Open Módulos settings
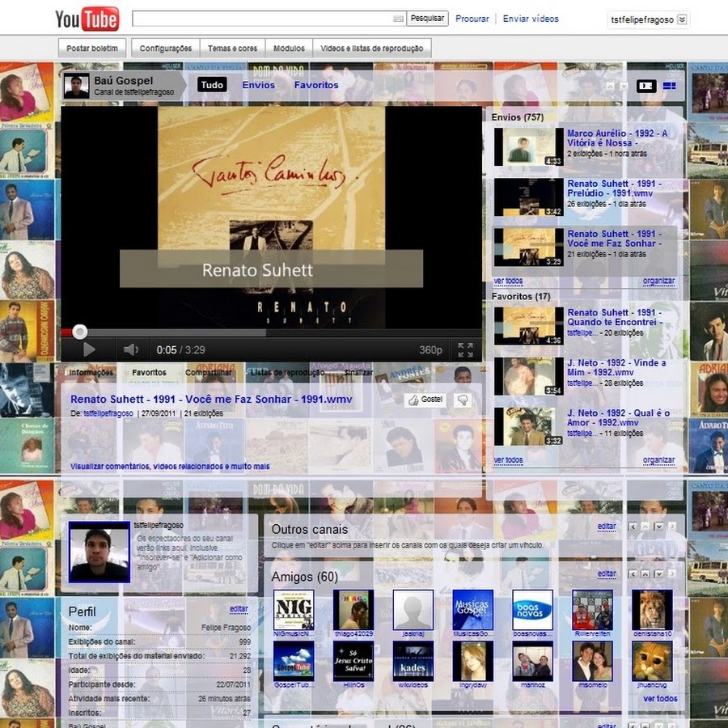The width and height of the screenshot is (728, 728). point(289,49)
